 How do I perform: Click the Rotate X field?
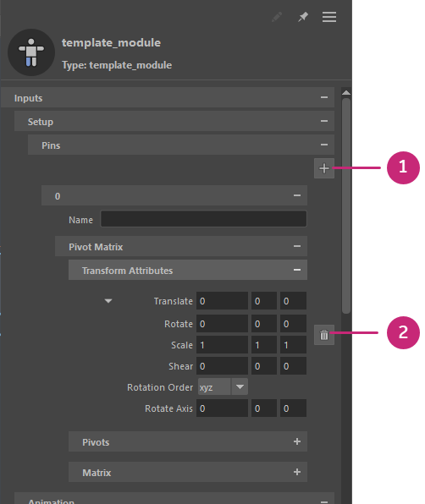coord(222,324)
